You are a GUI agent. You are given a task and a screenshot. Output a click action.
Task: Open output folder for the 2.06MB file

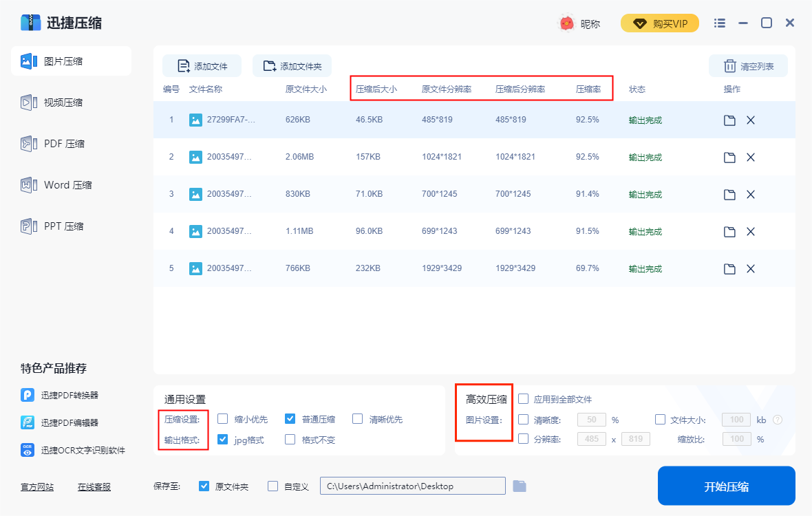click(x=729, y=158)
